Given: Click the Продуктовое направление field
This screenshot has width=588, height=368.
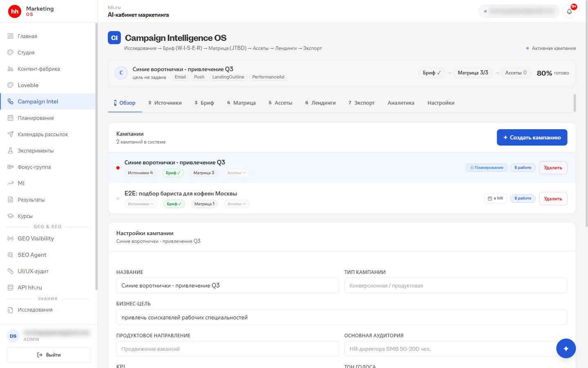Looking at the screenshot, I should click(227, 349).
